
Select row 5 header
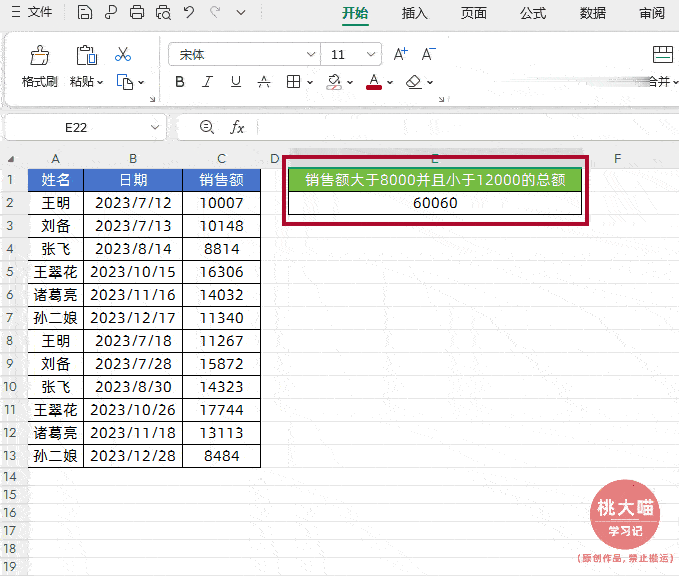point(10,272)
